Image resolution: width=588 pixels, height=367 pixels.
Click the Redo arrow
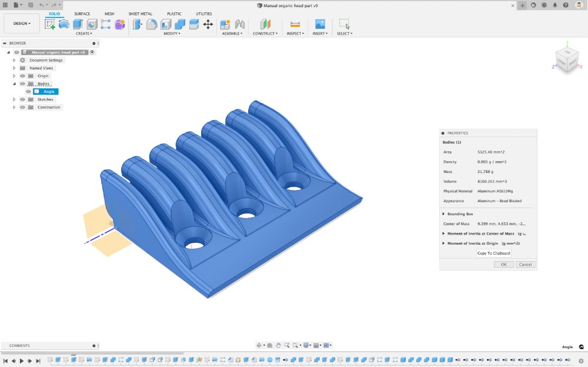coord(54,5)
